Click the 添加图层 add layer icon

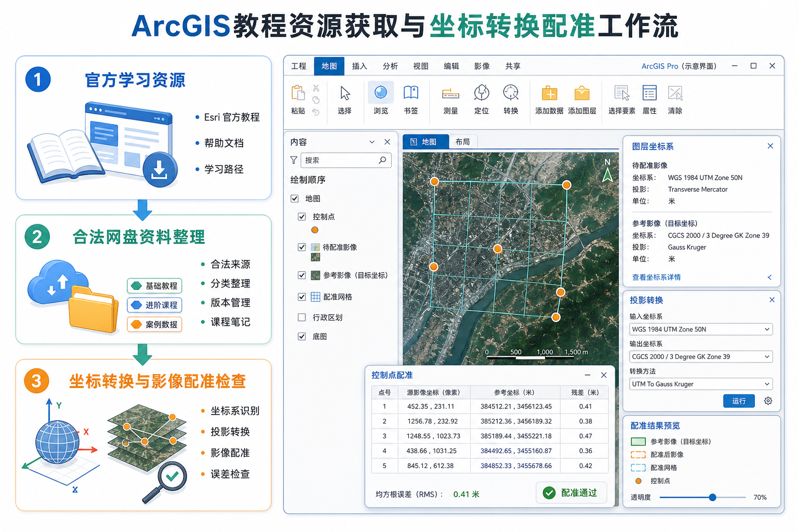pyautogui.click(x=582, y=93)
